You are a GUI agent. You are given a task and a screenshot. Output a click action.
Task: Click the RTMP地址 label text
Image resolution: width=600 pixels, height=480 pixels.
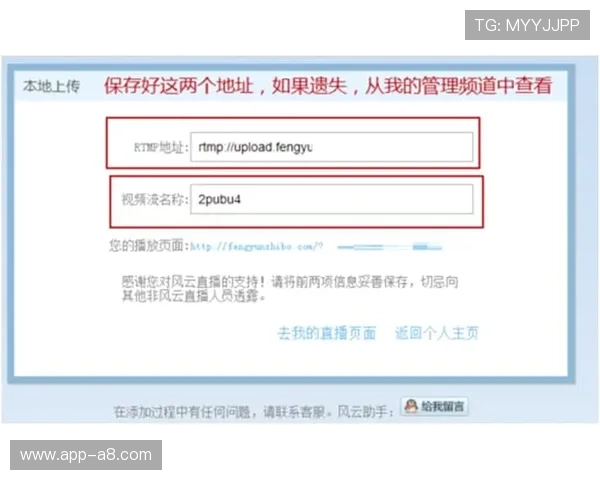click(x=161, y=147)
